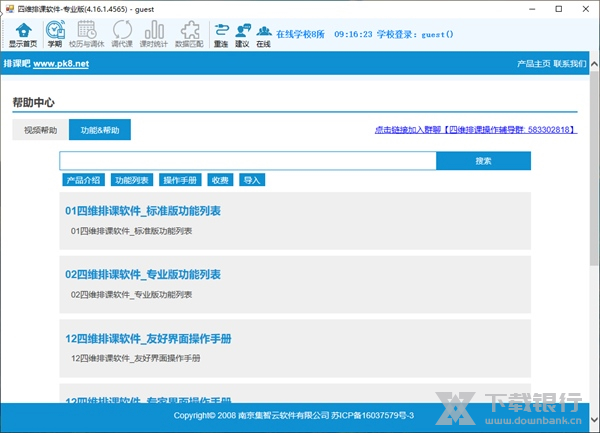Click into the help search input field

coord(248,161)
